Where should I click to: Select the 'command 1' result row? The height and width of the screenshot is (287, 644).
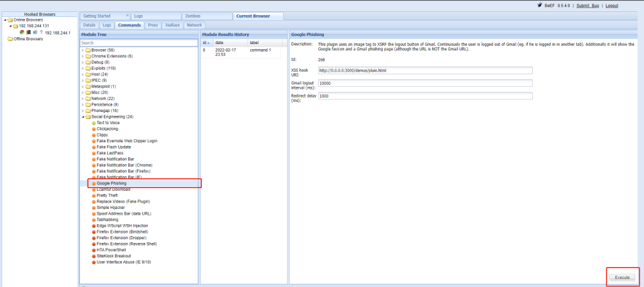tap(241, 52)
